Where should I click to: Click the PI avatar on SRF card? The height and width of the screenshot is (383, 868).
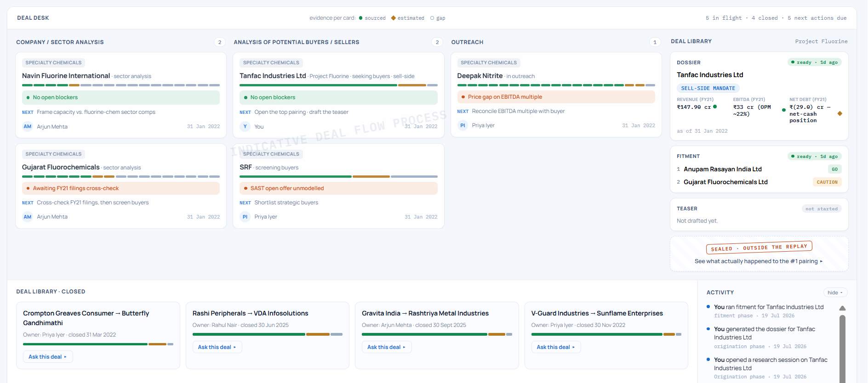245,217
